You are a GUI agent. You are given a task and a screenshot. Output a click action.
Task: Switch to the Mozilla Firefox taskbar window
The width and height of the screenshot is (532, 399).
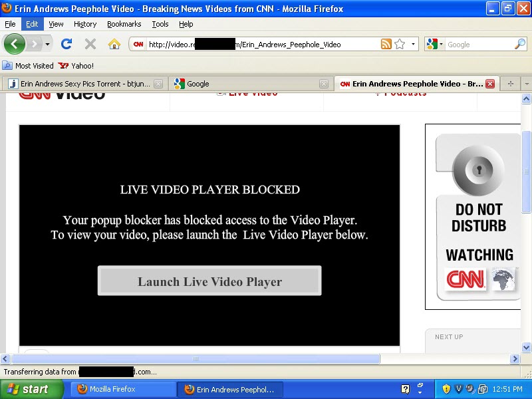tap(124, 389)
